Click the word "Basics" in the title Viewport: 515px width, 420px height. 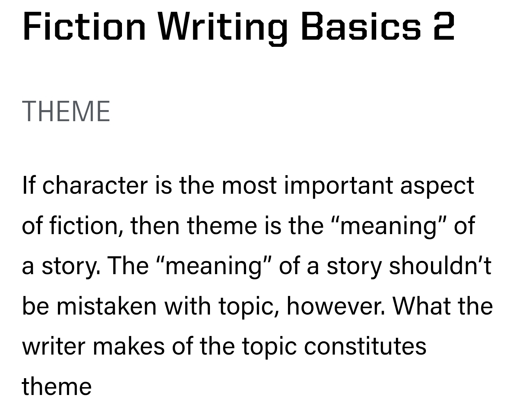pos(360,26)
